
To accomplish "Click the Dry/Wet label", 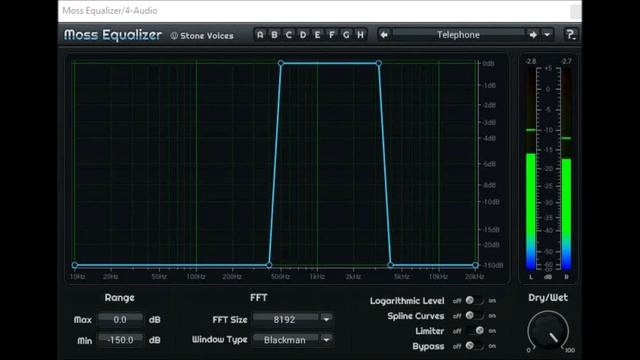I will click(x=548, y=298).
